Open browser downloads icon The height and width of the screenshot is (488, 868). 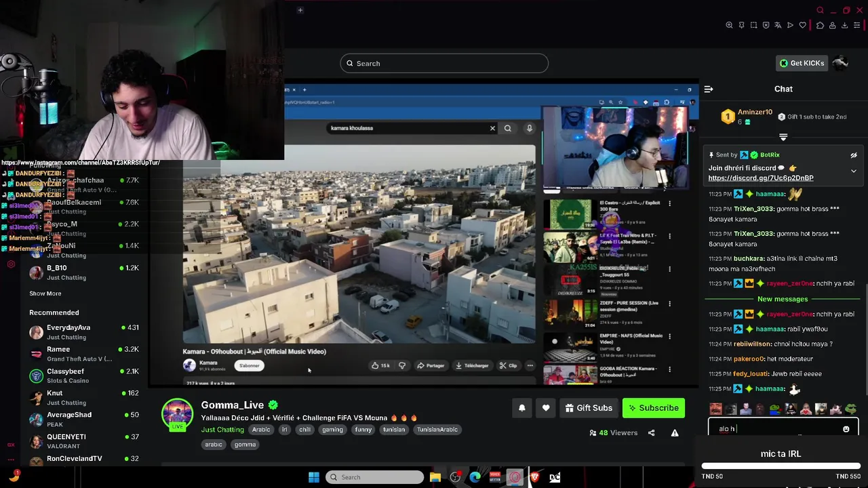[x=844, y=25]
